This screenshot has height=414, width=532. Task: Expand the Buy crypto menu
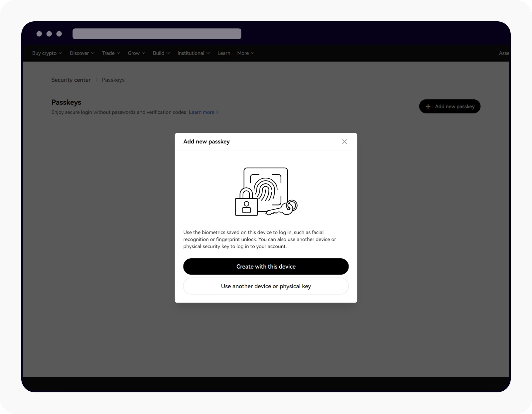47,53
